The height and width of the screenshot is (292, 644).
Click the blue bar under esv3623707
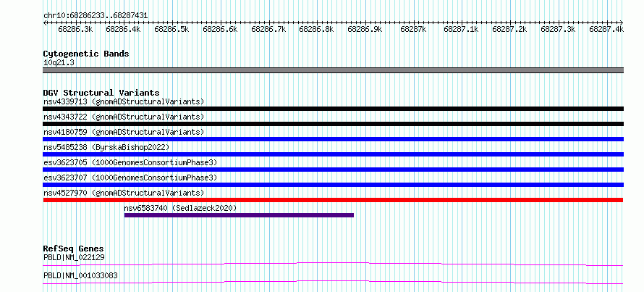[333, 185]
